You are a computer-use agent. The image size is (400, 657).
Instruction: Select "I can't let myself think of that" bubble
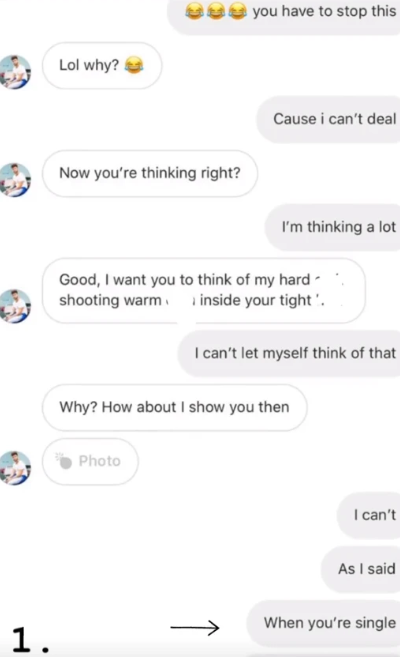289,353
